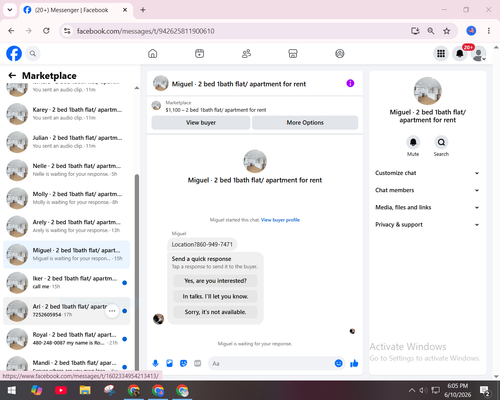Image resolution: width=500 pixels, height=400 pixels.
Task: Open the browser tab search dropdown arrow
Action: coord(10,10)
